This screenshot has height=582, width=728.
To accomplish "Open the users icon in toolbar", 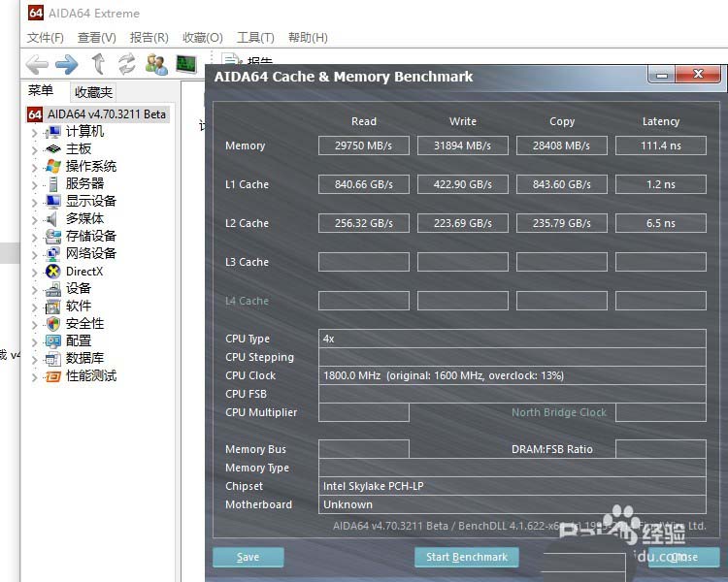I will 156,65.
